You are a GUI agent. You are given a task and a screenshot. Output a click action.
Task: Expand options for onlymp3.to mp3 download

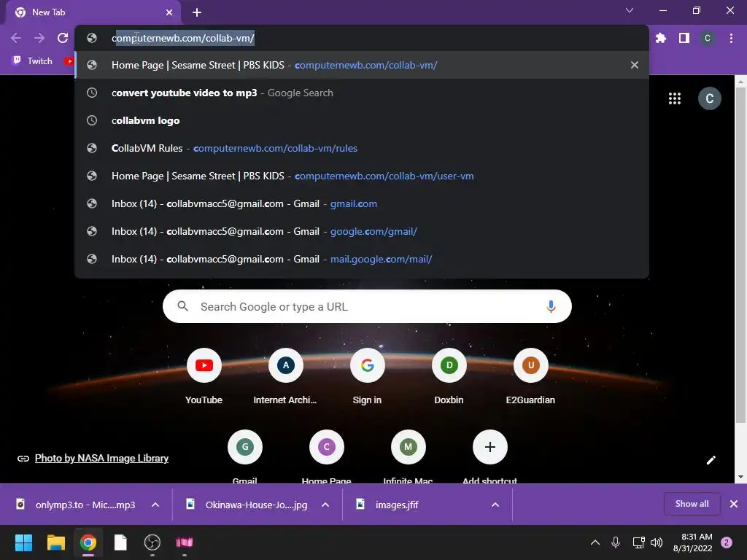coord(155,505)
